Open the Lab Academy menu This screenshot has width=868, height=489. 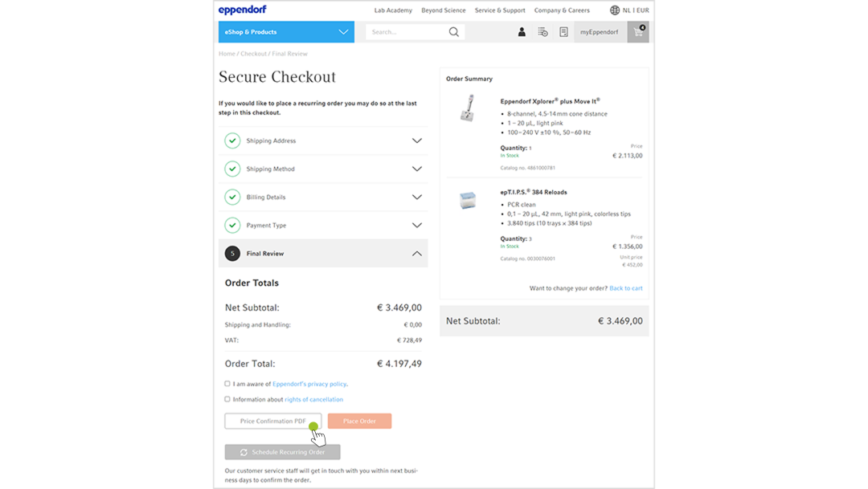tap(393, 10)
